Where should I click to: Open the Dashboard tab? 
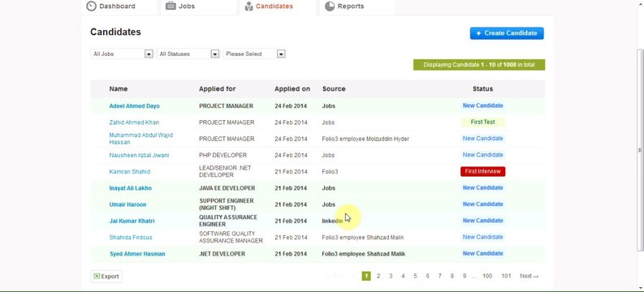119,6
